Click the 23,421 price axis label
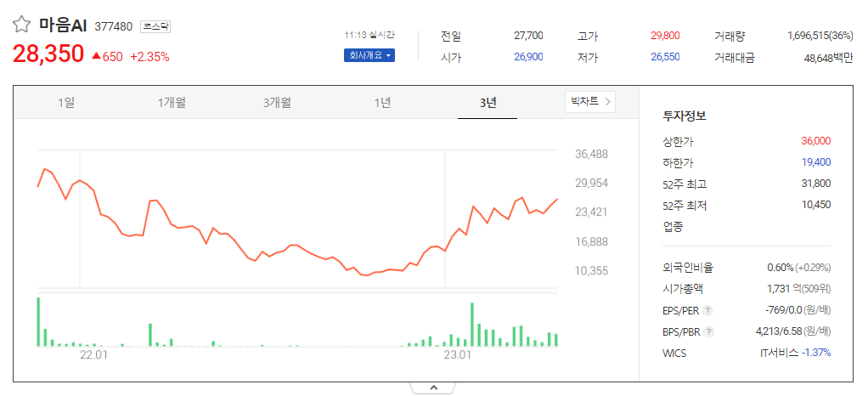 point(591,212)
